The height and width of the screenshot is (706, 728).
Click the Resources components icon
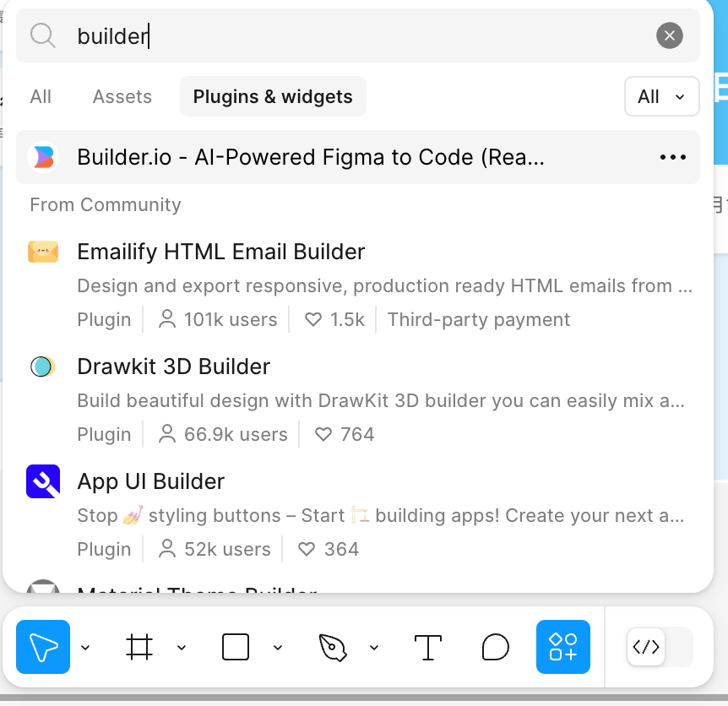click(x=563, y=647)
